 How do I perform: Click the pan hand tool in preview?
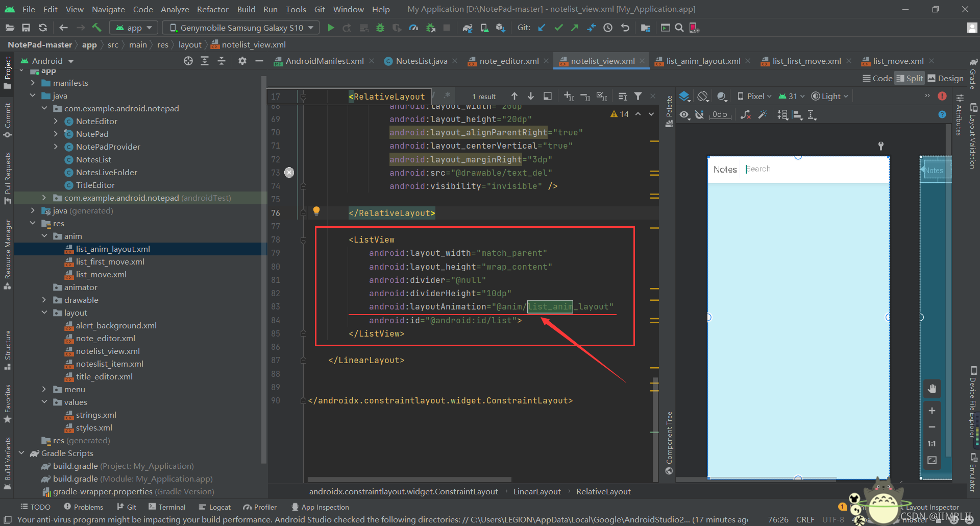coord(932,389)
